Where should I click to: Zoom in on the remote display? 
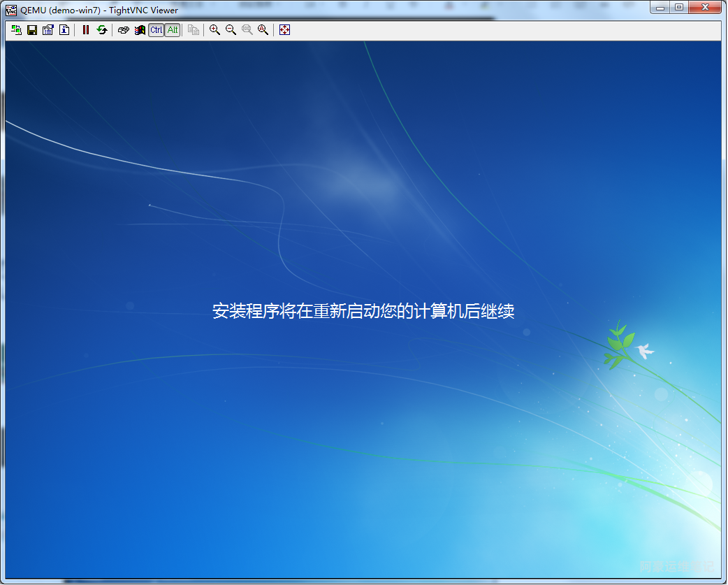click(x=215, y=30)
